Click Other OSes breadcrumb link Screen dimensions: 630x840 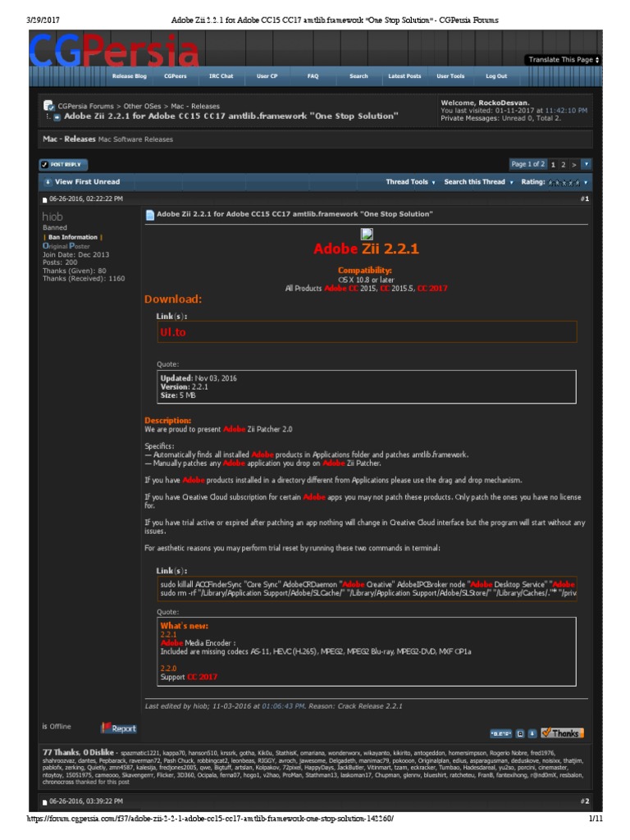pyautogui.click(x=142, y=106)
